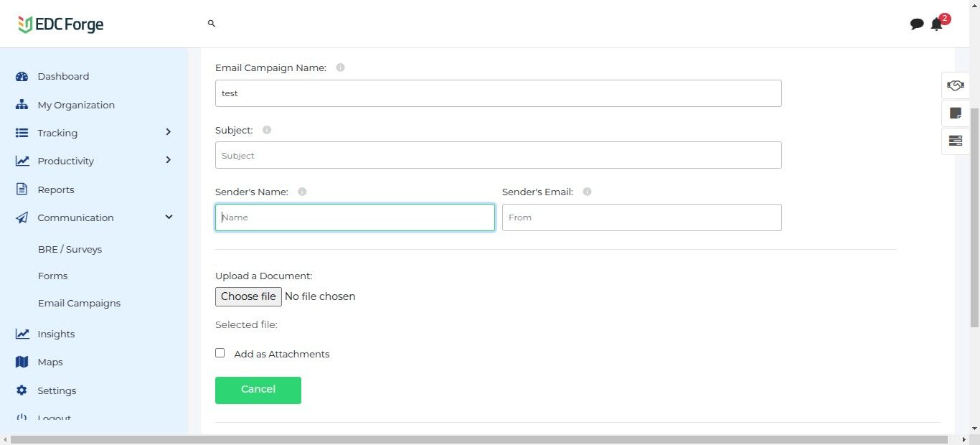Click the horizontal scrollbar left arrow
This screenshot has width=980, height=445.
click(5, 439)
